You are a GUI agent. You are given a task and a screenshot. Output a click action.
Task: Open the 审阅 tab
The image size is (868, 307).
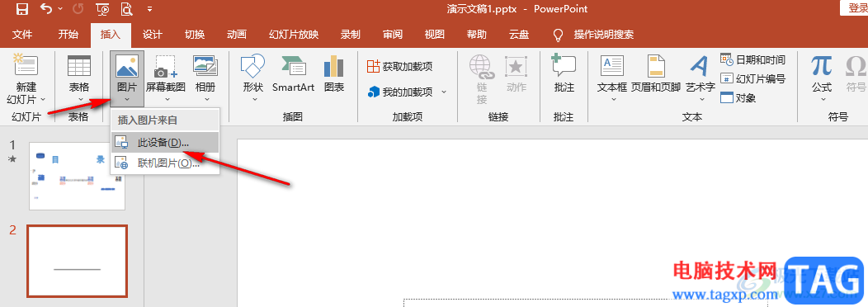tap(393, 35)
